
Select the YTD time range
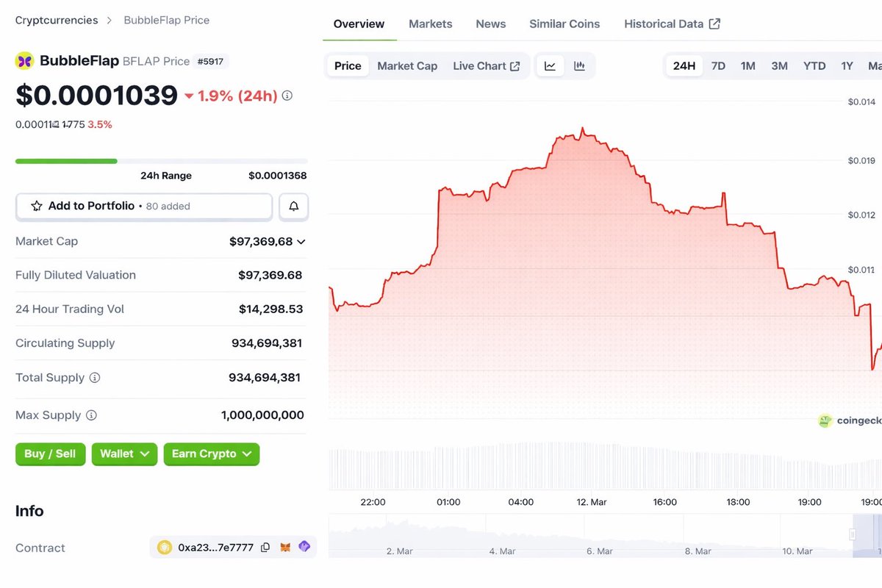coord(814,66)
